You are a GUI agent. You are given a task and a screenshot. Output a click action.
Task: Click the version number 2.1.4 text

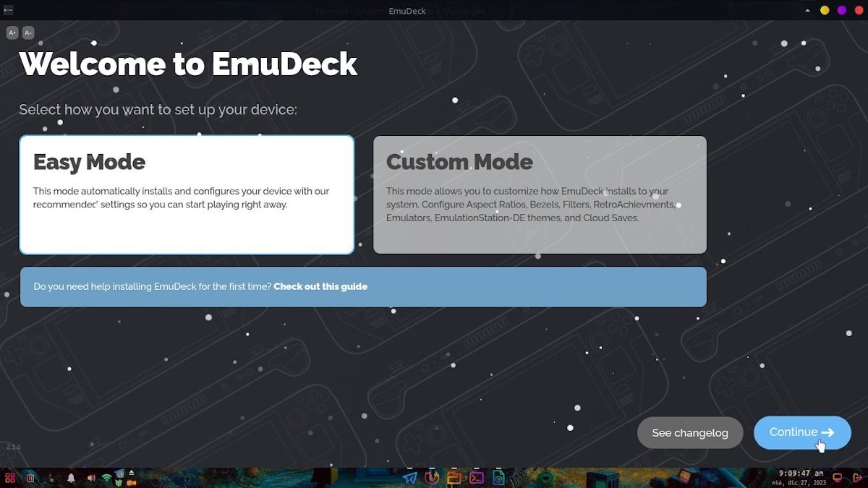13,448
